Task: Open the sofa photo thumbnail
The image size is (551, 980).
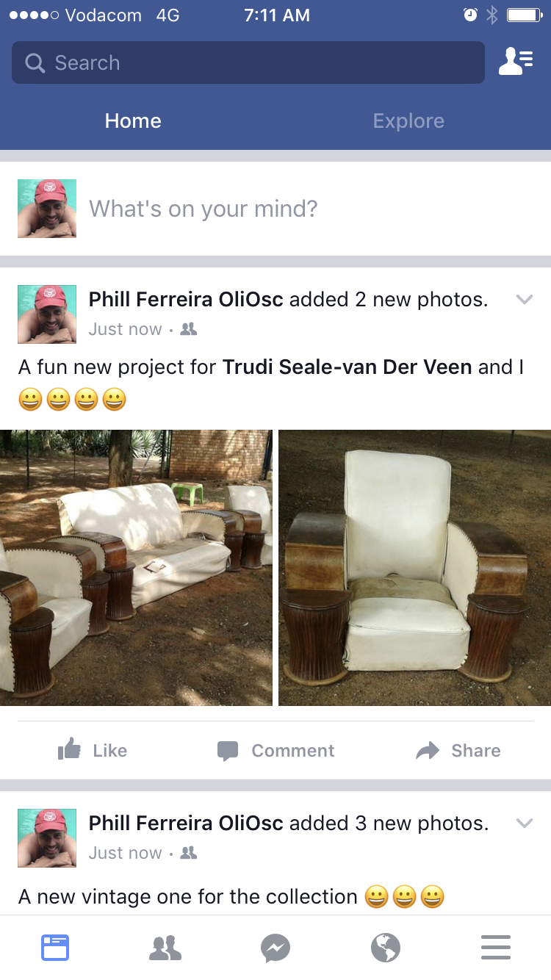Action: (x=136, y=568)
